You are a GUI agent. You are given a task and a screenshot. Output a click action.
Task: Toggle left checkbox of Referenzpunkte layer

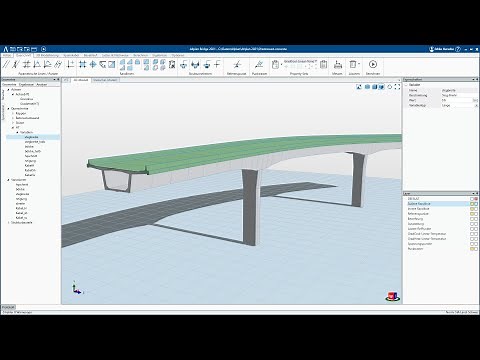[x=472, y=214]
